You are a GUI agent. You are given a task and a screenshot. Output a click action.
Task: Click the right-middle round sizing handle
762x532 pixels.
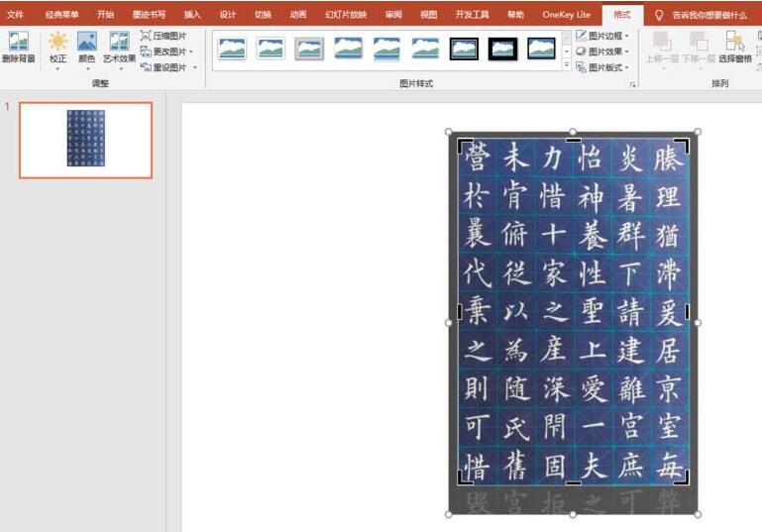pyautogui.click(x=698, y=323)
